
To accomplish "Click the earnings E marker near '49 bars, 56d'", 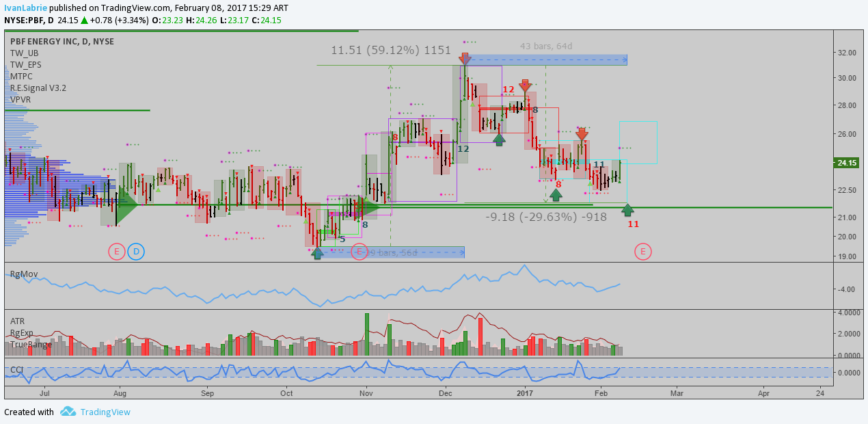I will point(360,252).
